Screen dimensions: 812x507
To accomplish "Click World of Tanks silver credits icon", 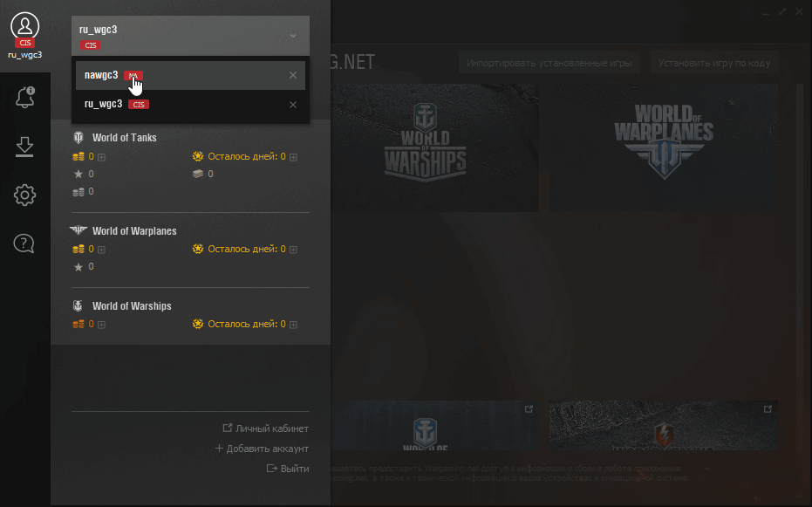I will [78, 192].
